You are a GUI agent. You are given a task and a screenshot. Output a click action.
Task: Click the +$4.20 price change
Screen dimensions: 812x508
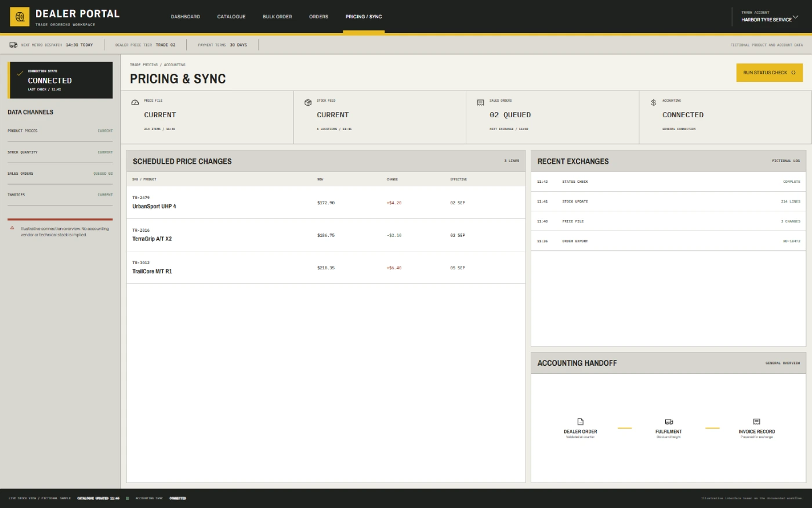pyautogui.click(x=394, y=203)
